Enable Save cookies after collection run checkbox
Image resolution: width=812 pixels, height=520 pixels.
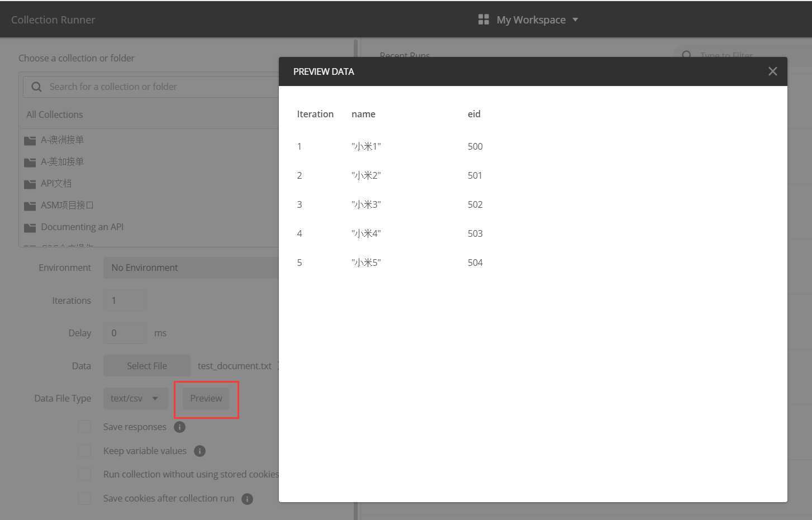[84, 498]
